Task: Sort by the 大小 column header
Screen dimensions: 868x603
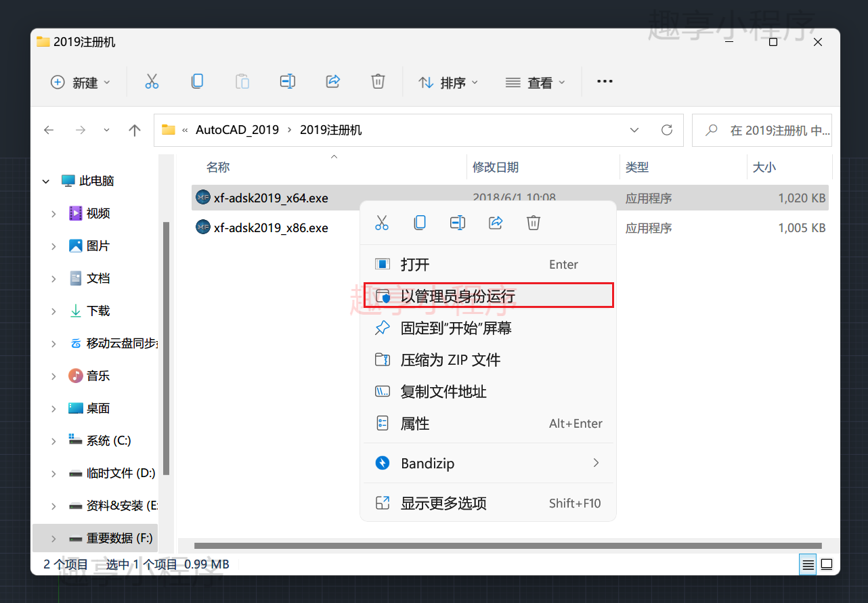Action: pos(764,167)
